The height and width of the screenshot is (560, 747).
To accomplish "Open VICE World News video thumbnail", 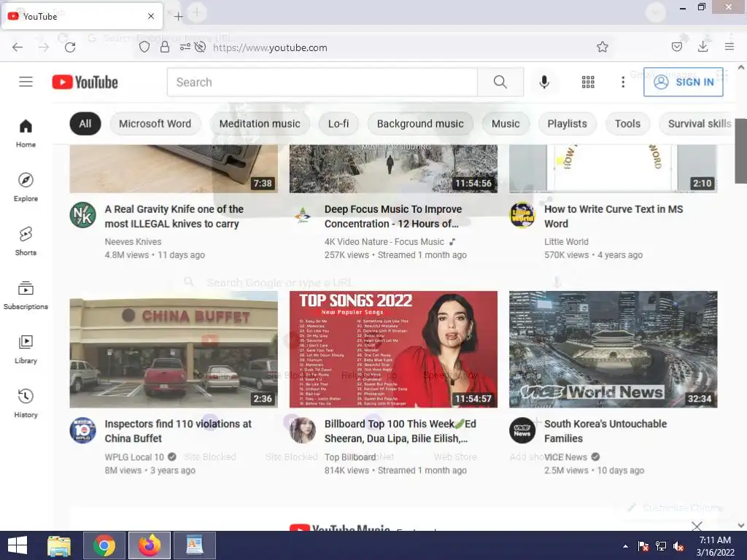I will click(x=613, y=349).
